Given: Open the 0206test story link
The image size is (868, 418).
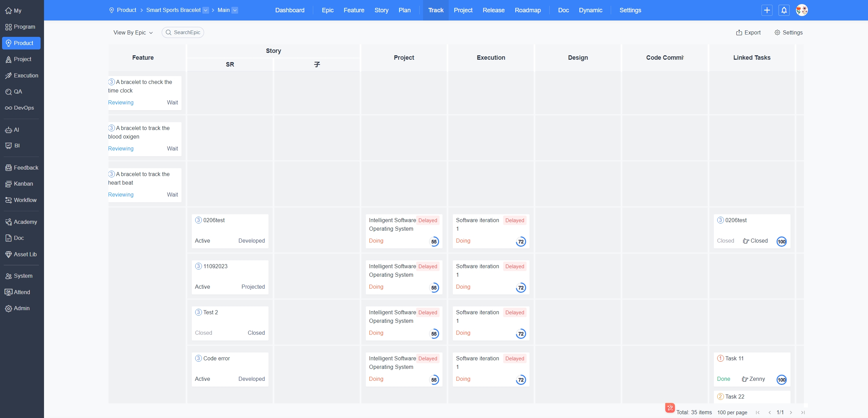Looking at the screenshot, I should click(x=214, y=220).
